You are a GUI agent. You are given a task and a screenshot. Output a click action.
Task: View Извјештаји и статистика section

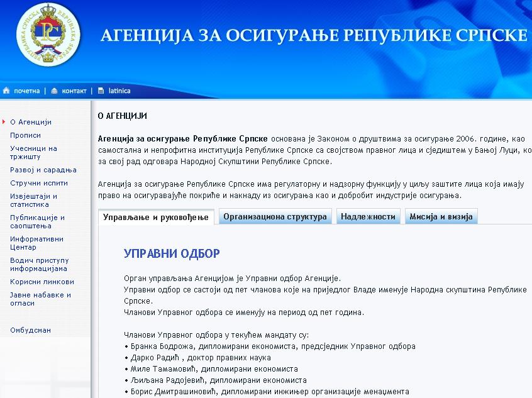[x=33, y=200]
